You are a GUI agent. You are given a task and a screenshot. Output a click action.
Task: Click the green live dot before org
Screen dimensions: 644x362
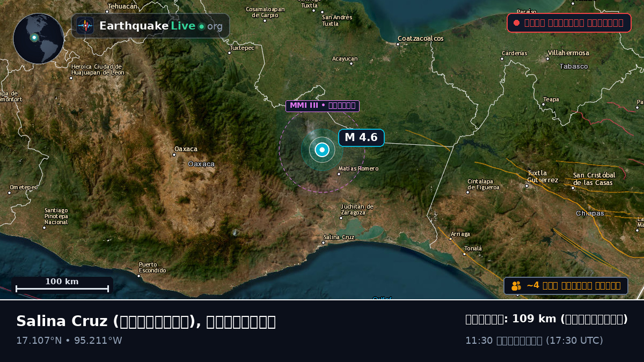201,26
